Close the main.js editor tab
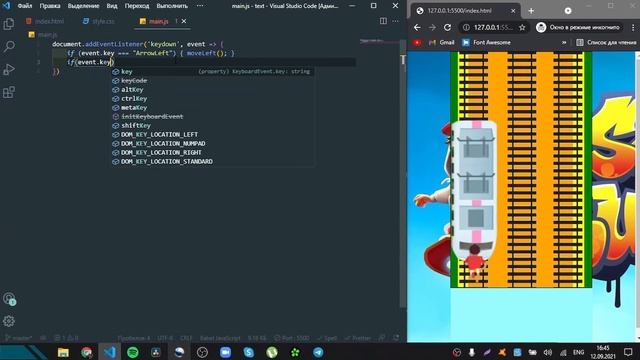 [x=184, y=21]
